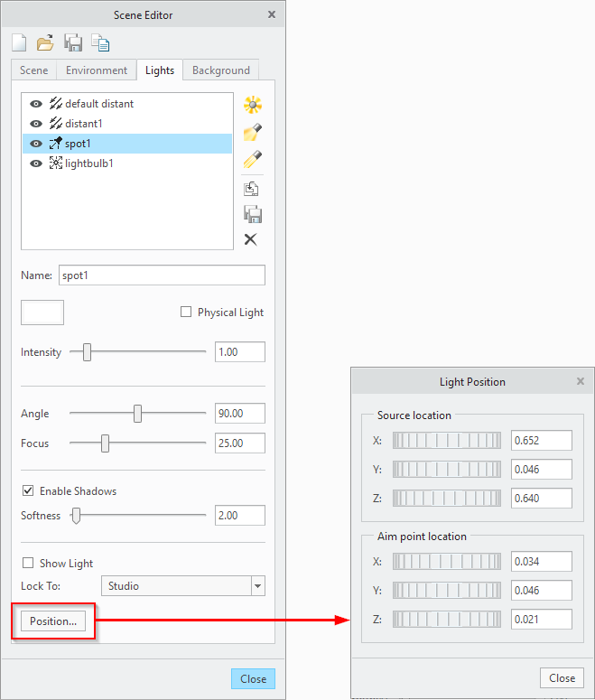Delete the selected light with X icon
This screenshot has height=700, width=595.
pos(250,239)
